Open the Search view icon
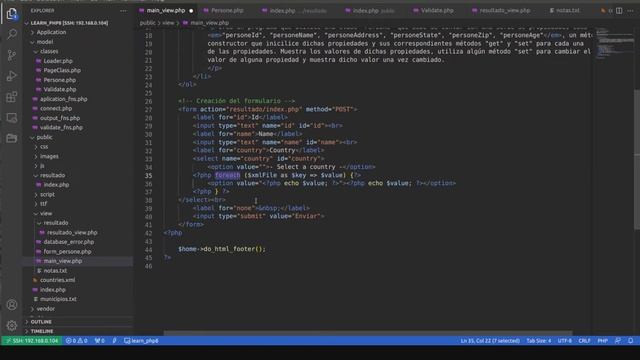Screen dimensions: 640x360 point(12,34)
